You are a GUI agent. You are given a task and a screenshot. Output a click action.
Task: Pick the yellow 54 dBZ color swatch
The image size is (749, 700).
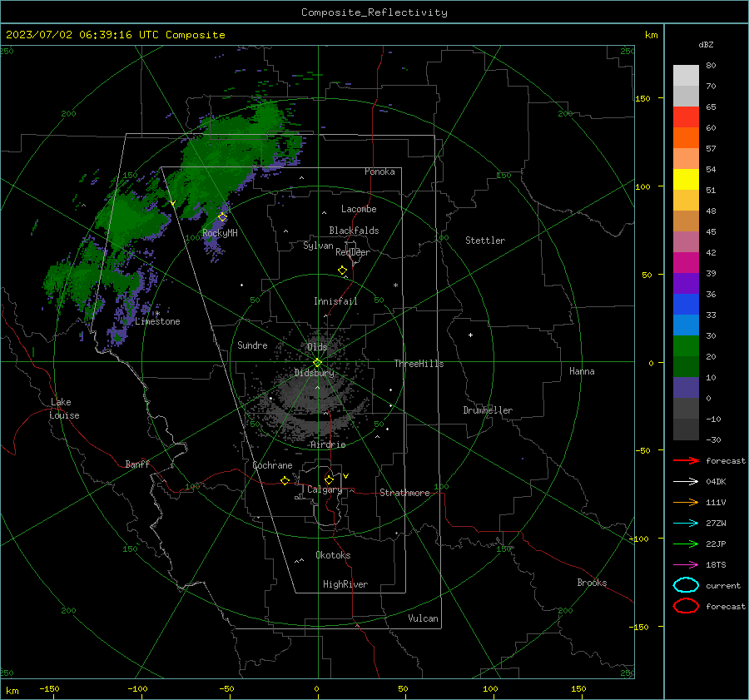pos(686,179)
